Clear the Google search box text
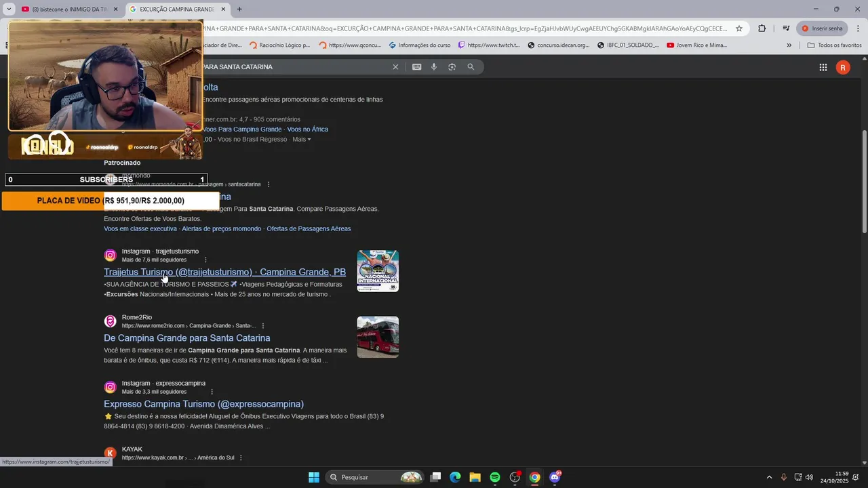The image size is (868, 488). pos(395,67)
